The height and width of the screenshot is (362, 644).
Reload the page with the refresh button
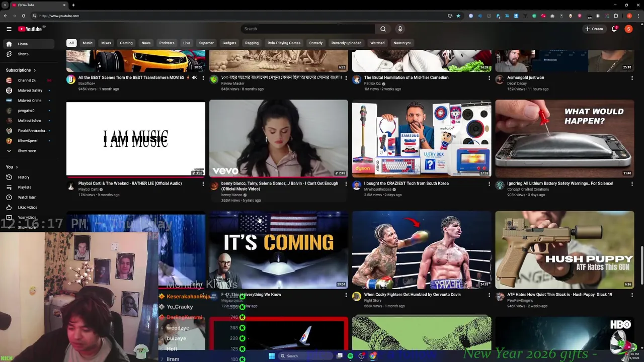23,16
